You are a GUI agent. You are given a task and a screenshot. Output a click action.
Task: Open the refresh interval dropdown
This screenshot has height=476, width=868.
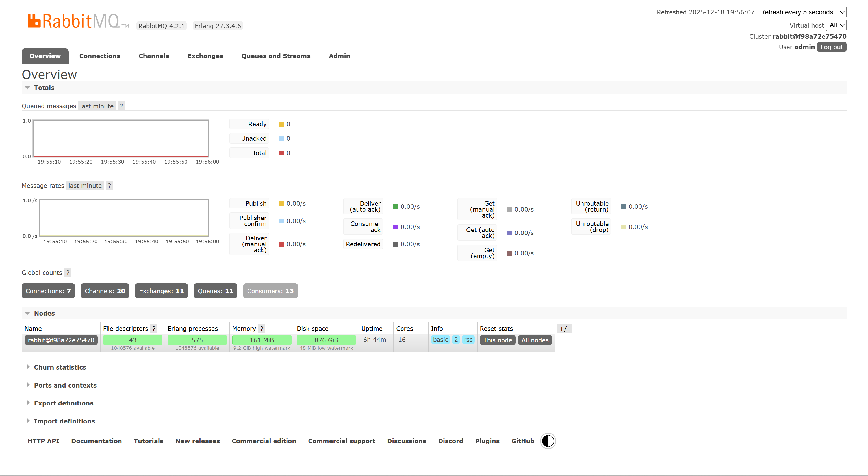[x=801, y=12]
